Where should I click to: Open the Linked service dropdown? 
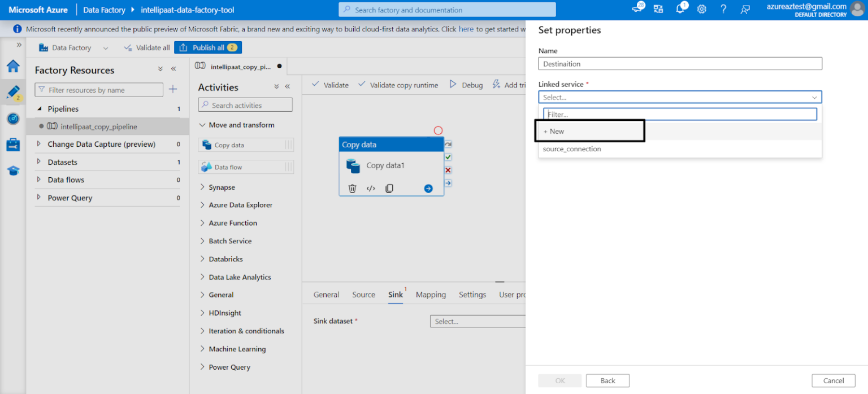[x=680, y=97]
